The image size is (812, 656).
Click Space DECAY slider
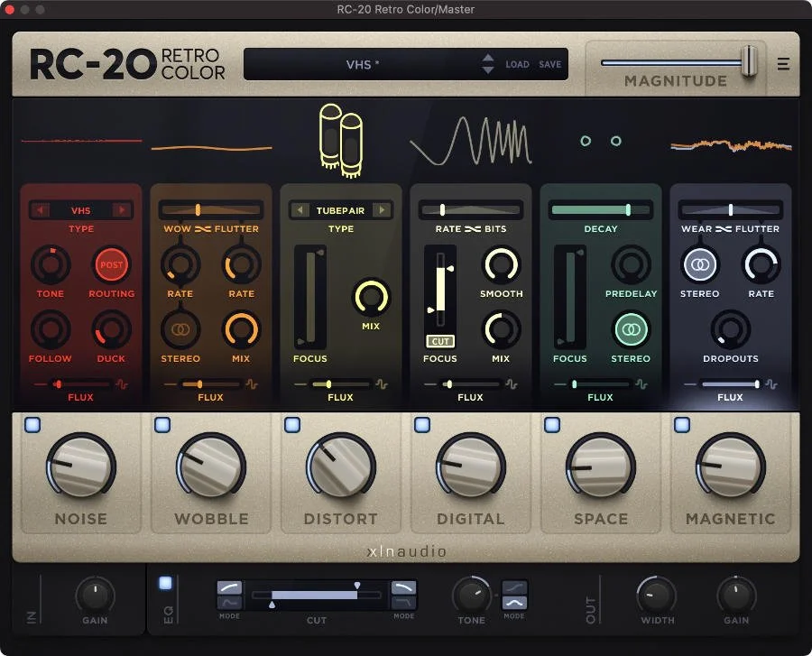pyautogui.click(x=601, y=209)
